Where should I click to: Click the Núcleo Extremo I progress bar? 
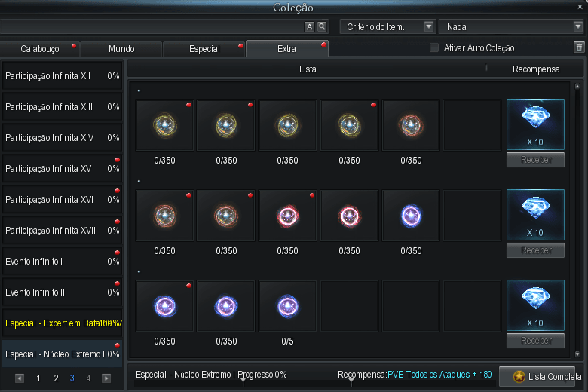[314, 384]
